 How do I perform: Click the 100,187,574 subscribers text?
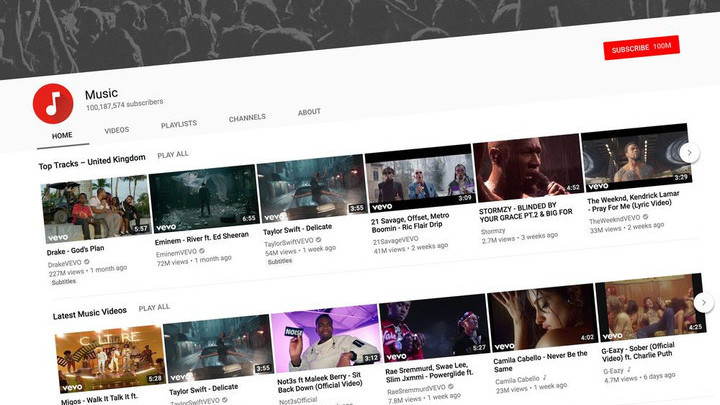[x=124, y=104]
